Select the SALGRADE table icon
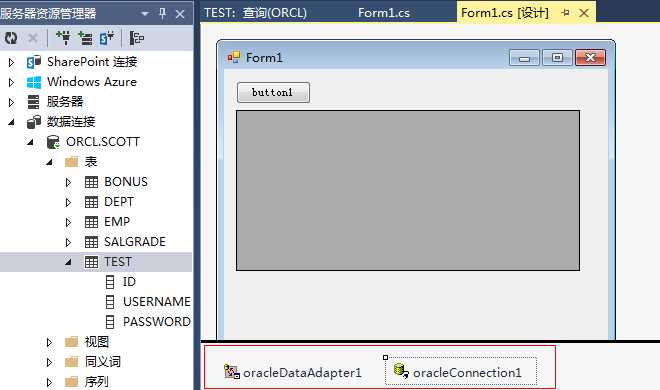This screenshot has width=660, height=390. [x=91, y=242]
